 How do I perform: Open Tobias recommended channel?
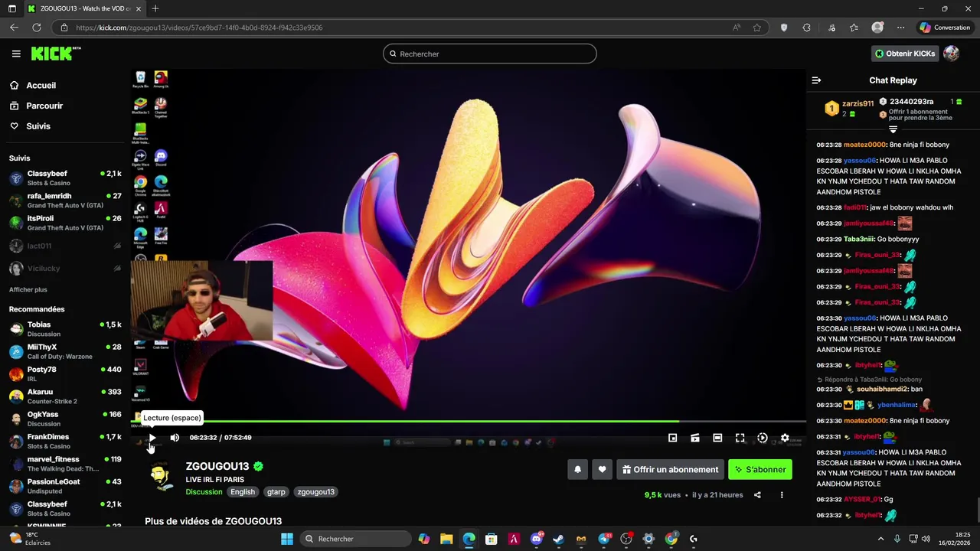pyautogui.click(x=65, y=329)
